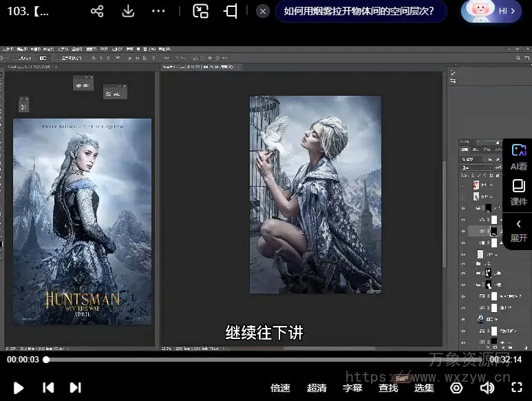Enter fullscreen mode

tap(518, 387)
